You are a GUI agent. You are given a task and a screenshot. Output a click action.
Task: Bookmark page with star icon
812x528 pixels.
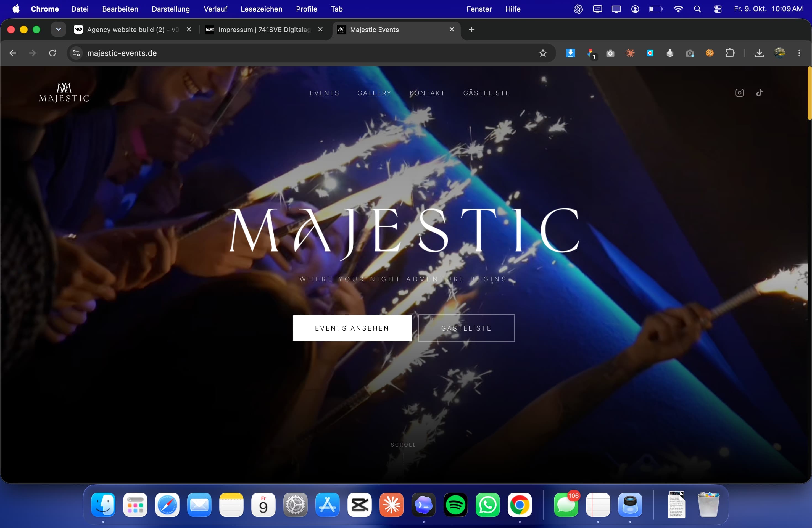(543, 53)
